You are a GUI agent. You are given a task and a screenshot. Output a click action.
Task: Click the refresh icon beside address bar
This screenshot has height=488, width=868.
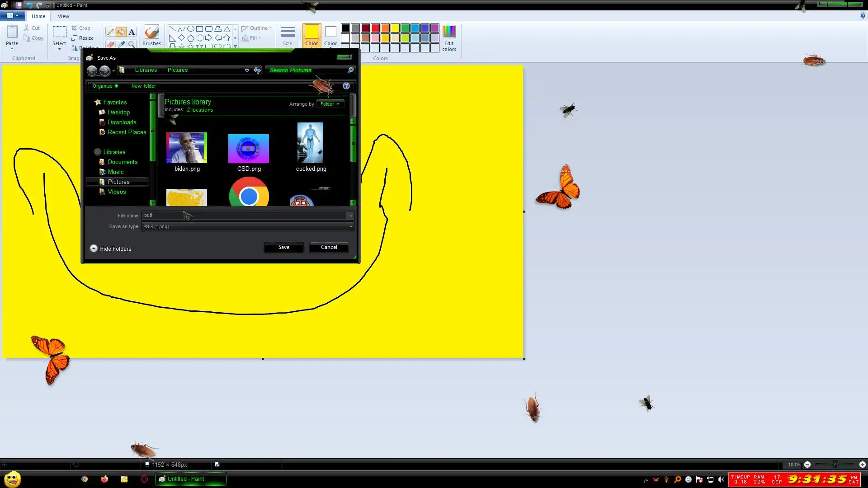(x=257, y=70)
